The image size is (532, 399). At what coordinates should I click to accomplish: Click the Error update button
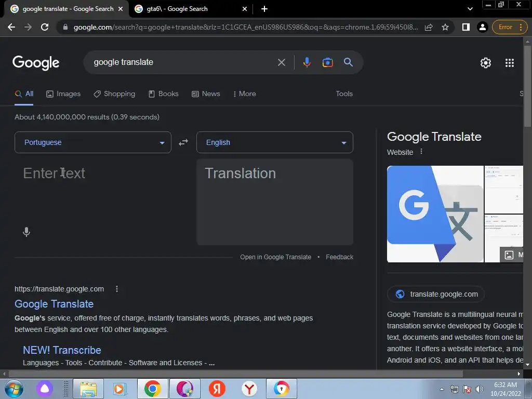coord(505,27)
